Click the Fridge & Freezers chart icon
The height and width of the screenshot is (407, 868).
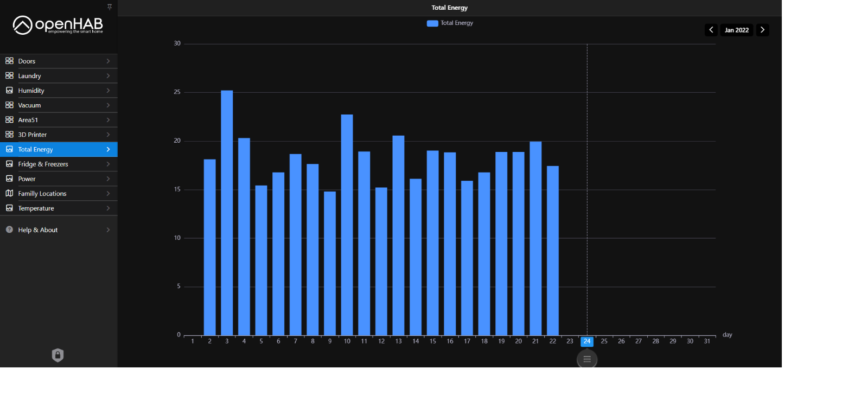click(x=9, y=163)
